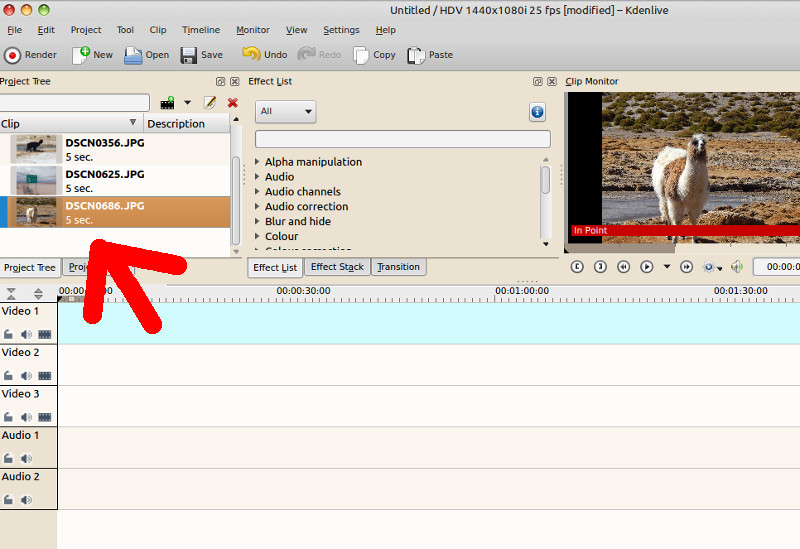This screenshot has width=800, height=549.
Task: Switch to the Effect Stack tab
Action: (337, 267)
